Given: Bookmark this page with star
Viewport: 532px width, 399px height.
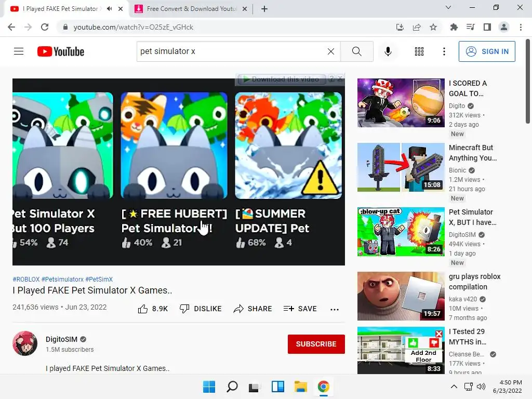Looking at the screenshot, I should [433, 27].
